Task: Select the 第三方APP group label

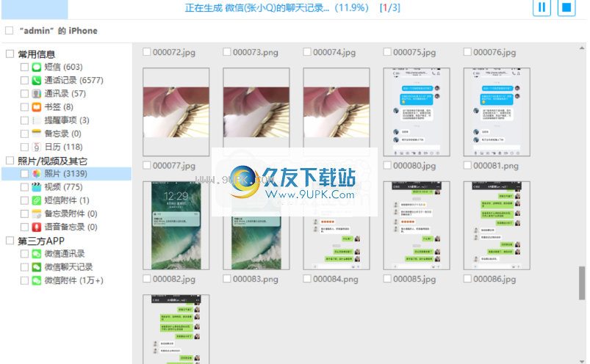Action: tap(41, 241)
